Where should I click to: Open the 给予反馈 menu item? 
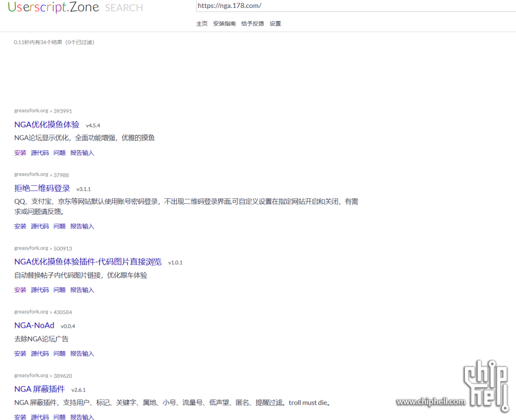(x=252, y=24)
